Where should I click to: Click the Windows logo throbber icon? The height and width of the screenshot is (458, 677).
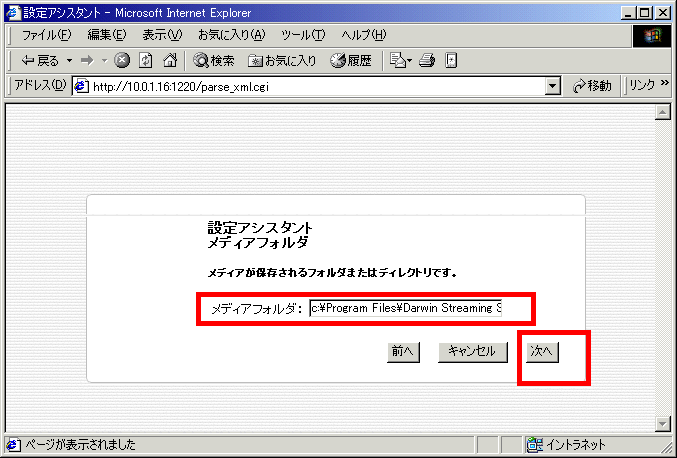(x=652, y=35)
